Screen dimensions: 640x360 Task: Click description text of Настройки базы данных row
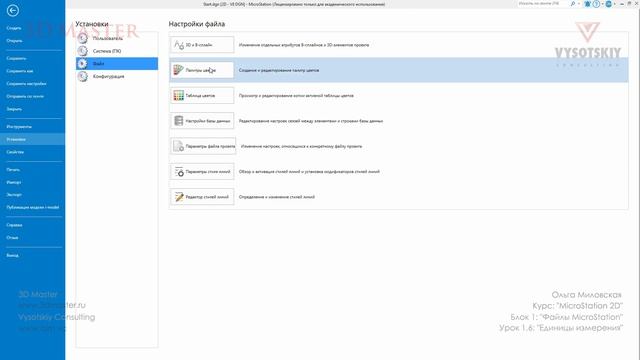click(x=311, y=121)
